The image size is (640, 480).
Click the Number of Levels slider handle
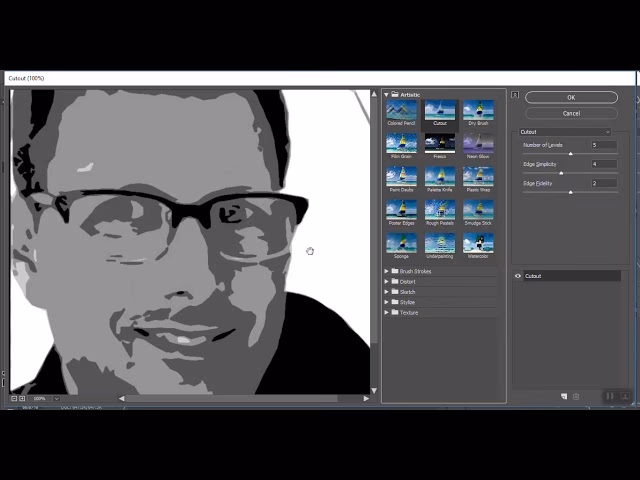(571, 154)
